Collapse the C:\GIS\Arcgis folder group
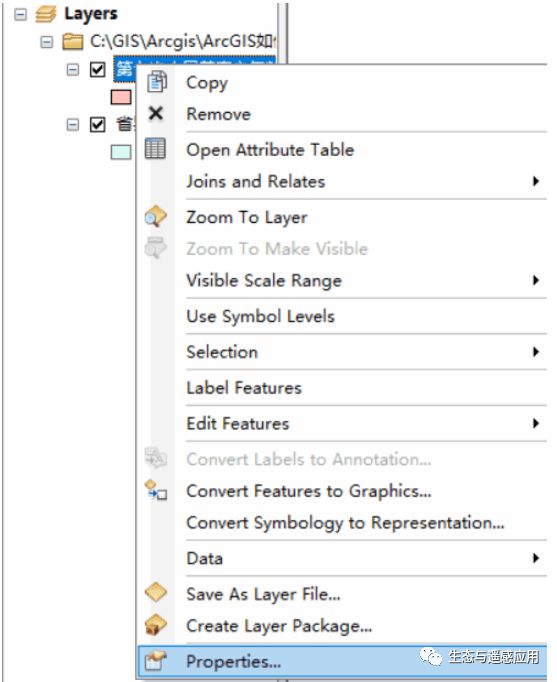 [x=47, y=42]
